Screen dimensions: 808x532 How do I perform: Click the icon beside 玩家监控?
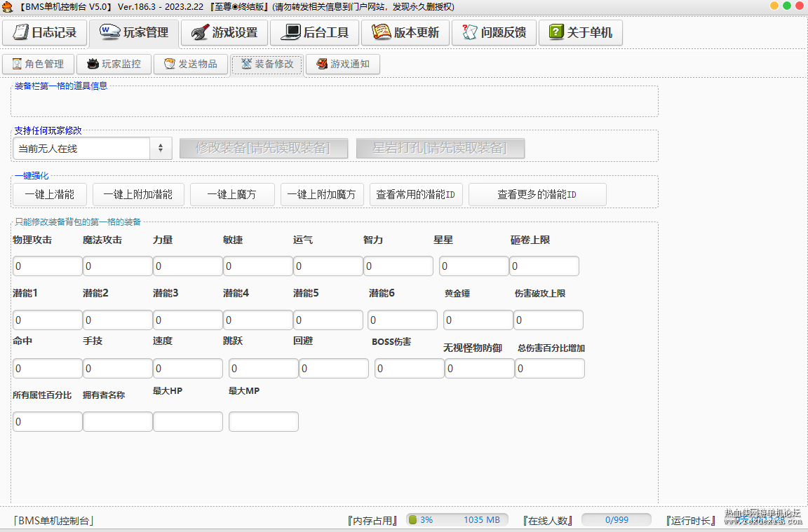tap(93, 64)
